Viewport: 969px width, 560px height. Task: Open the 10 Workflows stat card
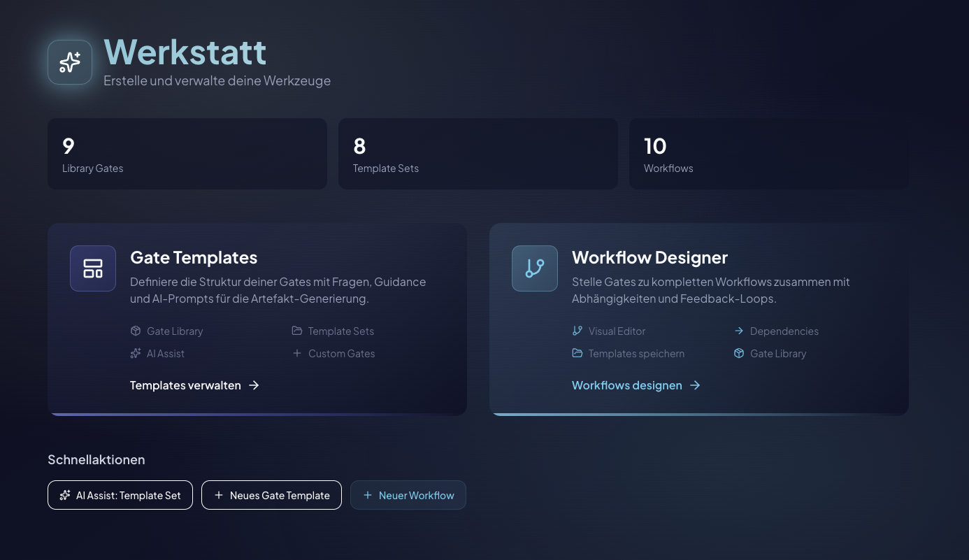769,154
